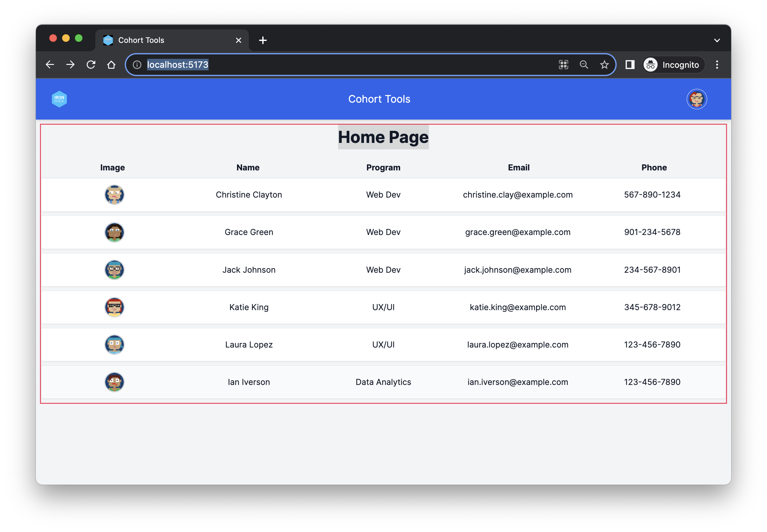Click Christine Clayton's avatar image
The height and width of the screenshot is (532, 767).
click(114, 195)
